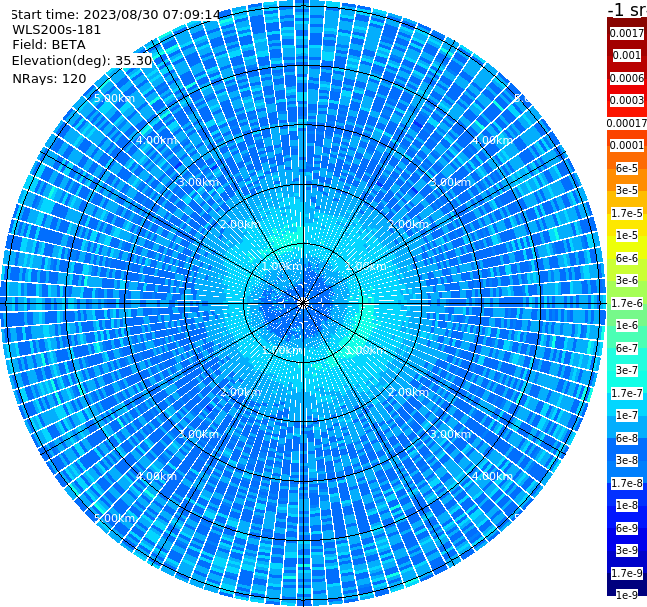647x607 pixels.
Task: Select the 6e-6 colorbar value
Action: click(x=627, y=258)
